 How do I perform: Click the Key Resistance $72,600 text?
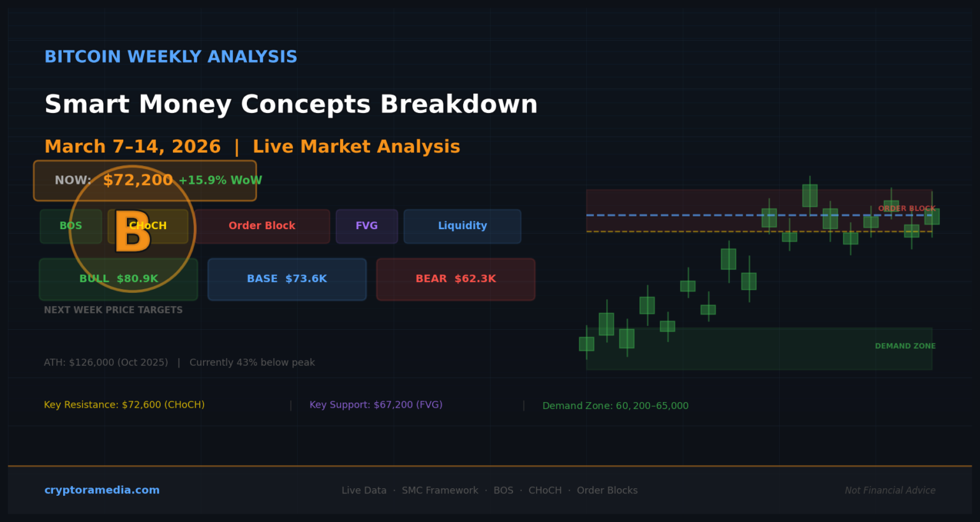(124, 405)
